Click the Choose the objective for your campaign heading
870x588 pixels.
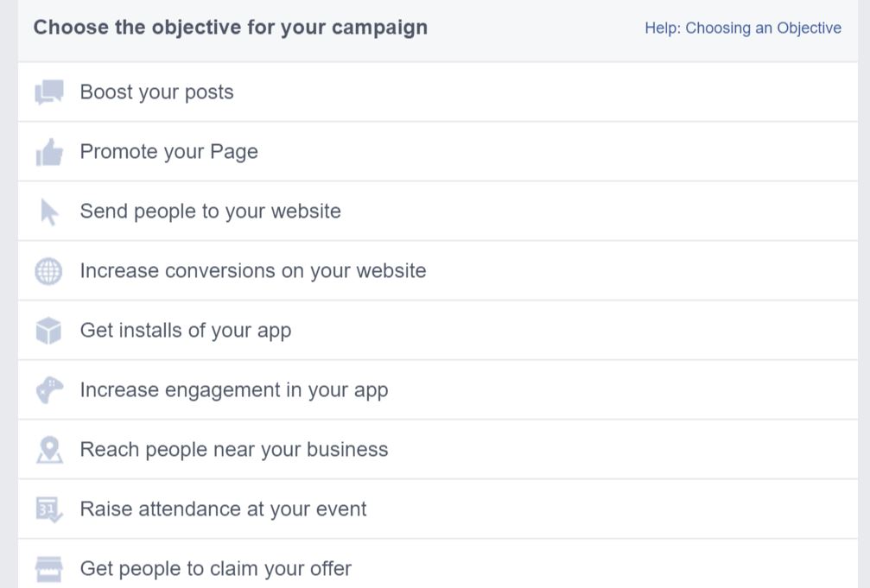click(230, 28)
